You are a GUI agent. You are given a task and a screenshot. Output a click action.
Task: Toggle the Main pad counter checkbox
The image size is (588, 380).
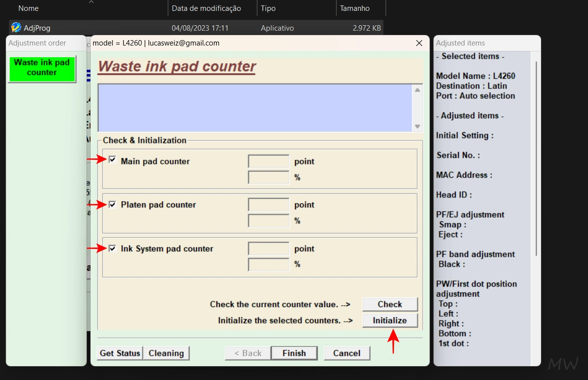click(x=113, y=160)
